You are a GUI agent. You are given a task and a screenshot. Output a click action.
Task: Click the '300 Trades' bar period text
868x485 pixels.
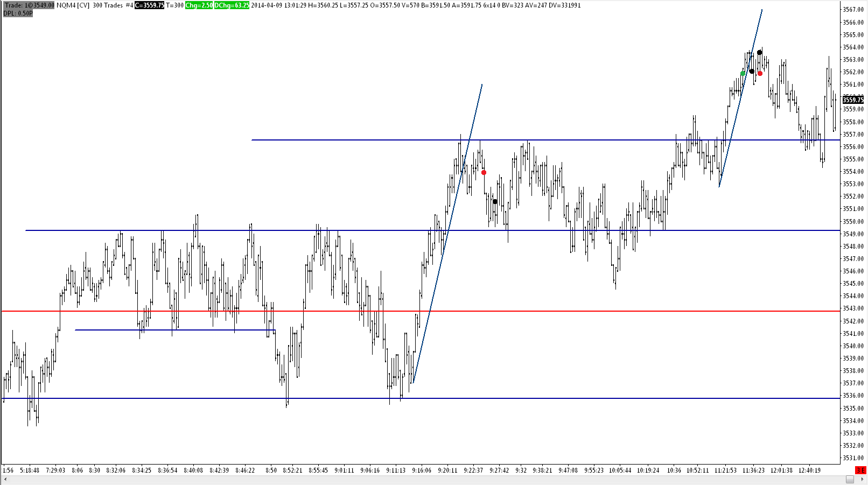tap(107, 5)
